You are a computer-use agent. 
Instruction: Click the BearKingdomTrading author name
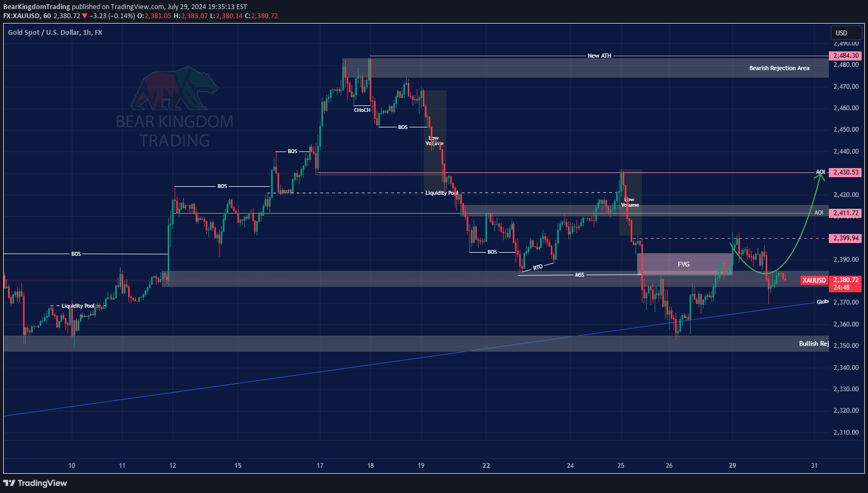pos(36,7)
